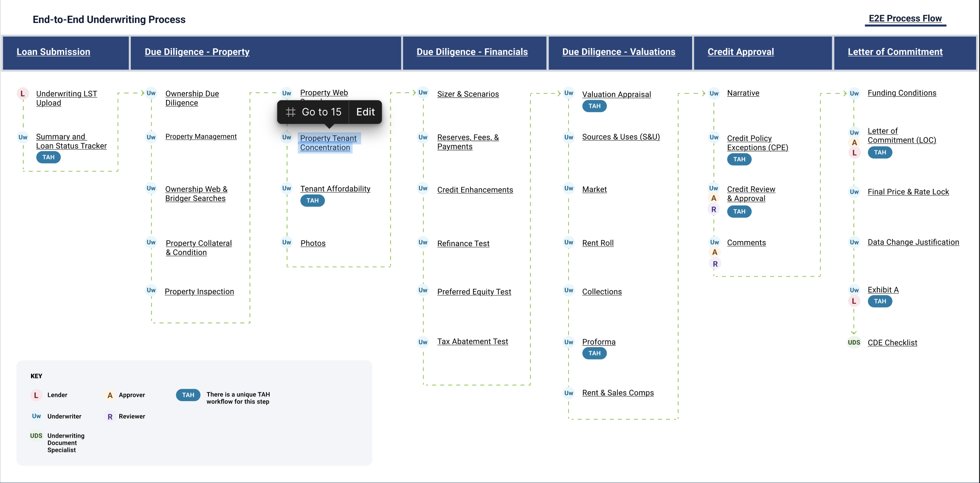This screenshot has height=483, width=980.
Task: Open the Loan Submission header link
Action: [x=54, y=52]
